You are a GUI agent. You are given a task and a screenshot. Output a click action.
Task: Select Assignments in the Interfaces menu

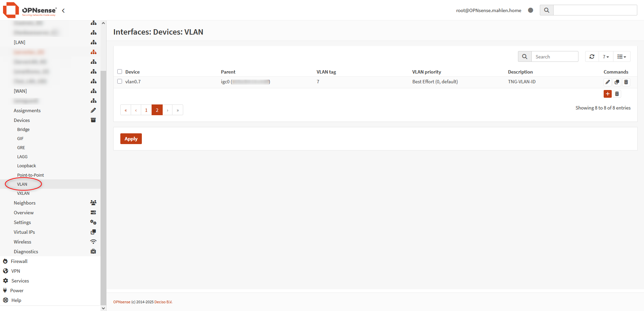tap(27, 110)
